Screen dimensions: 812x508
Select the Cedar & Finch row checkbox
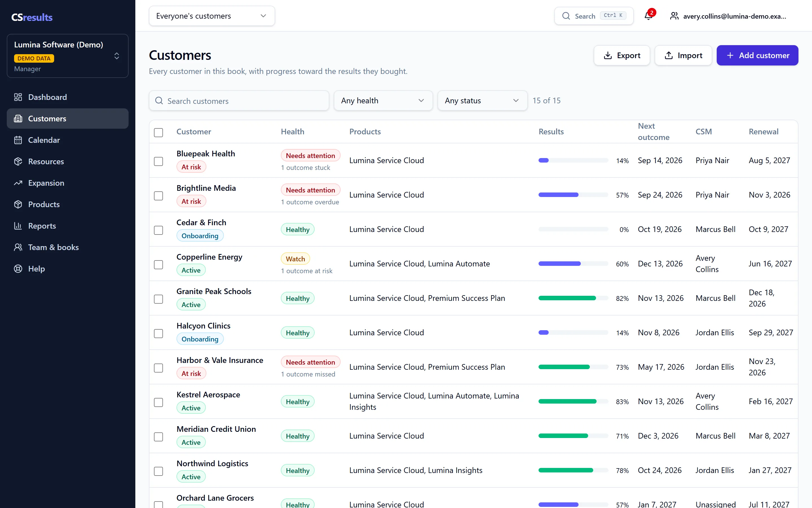[158, 230]
